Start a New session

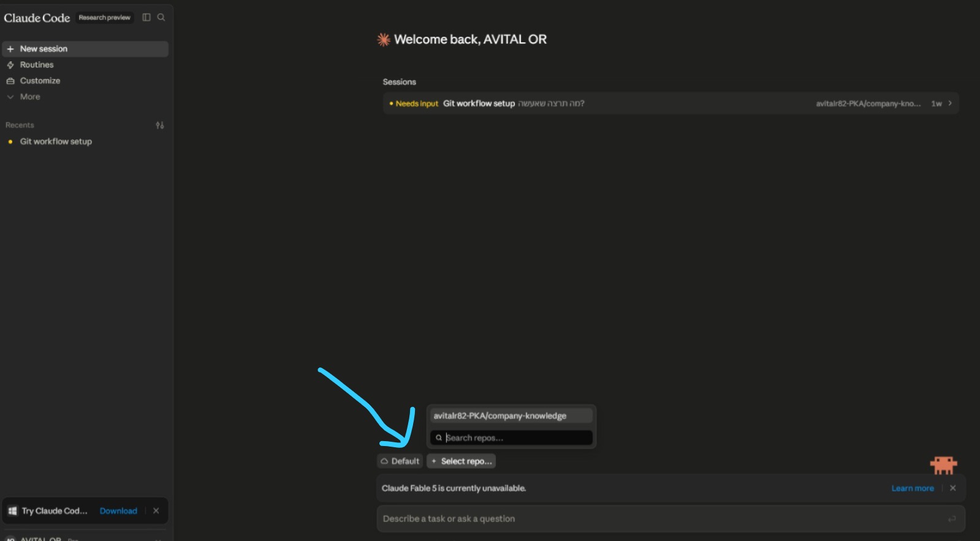[85, 49]
